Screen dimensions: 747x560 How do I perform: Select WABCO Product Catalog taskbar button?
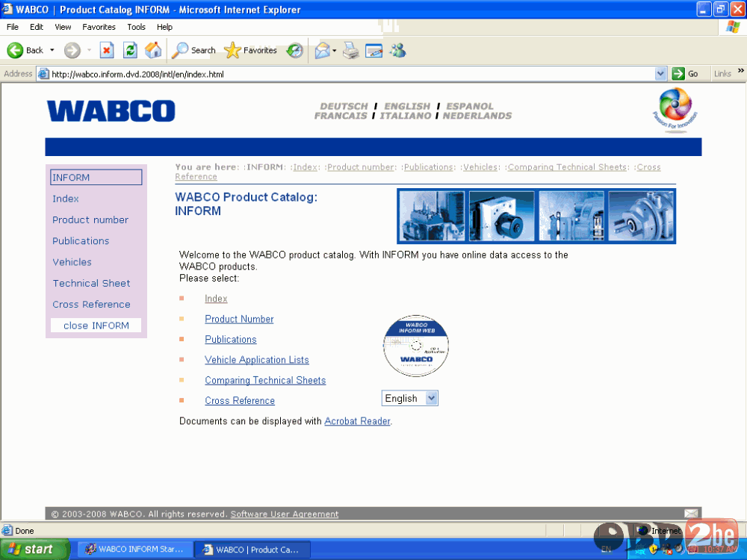[253, 550]
